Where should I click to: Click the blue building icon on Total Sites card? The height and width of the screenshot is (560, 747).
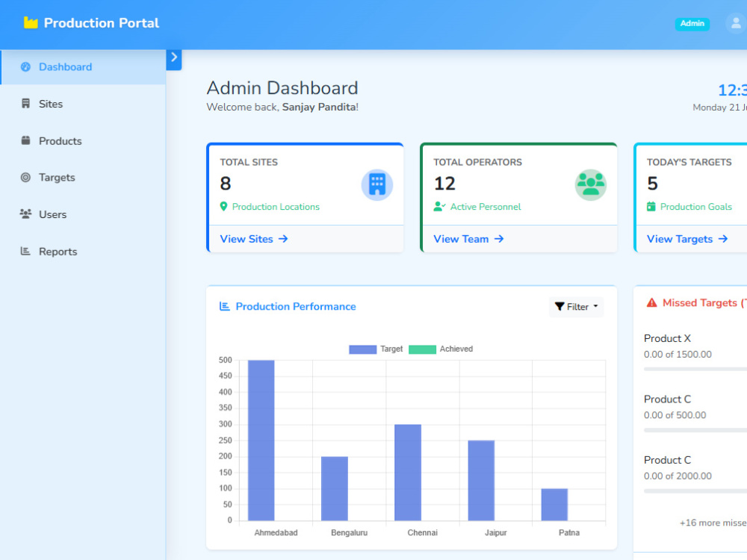coord(376,184)
